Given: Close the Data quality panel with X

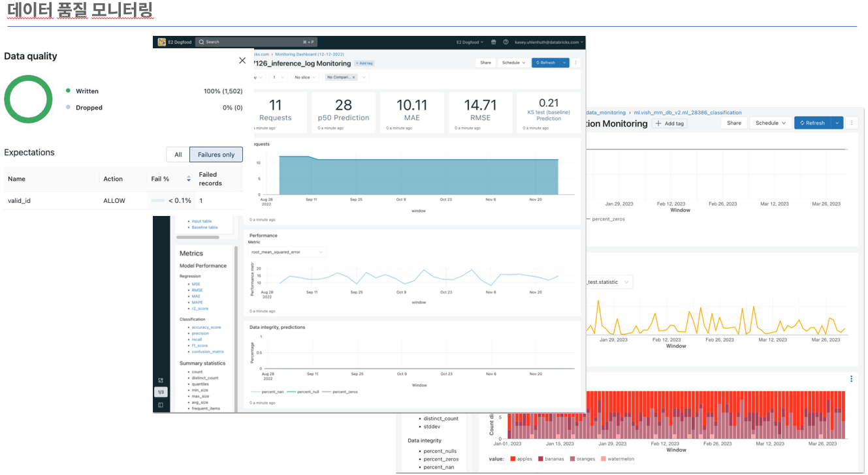Looking at the screenshot, I should pyautogui.click(x=242, y=61).
